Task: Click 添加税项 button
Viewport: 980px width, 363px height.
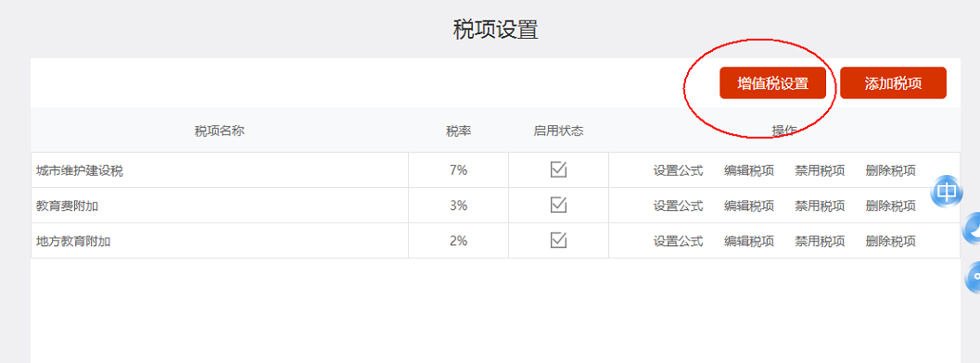Action: (893, 83)
